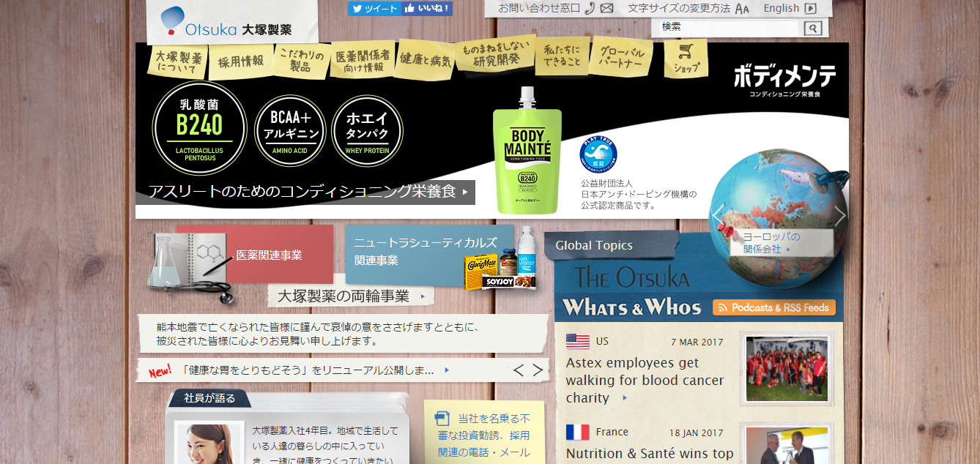
Task: Read the 熊本地震 condolence notice
Action: pyautogui.click(x=344, y=334)
